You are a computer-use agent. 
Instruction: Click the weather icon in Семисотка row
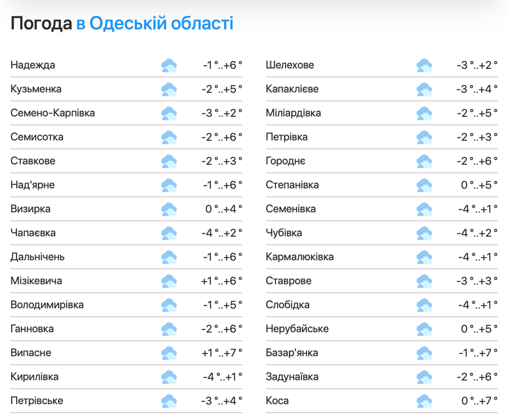(x=169, y=137)
